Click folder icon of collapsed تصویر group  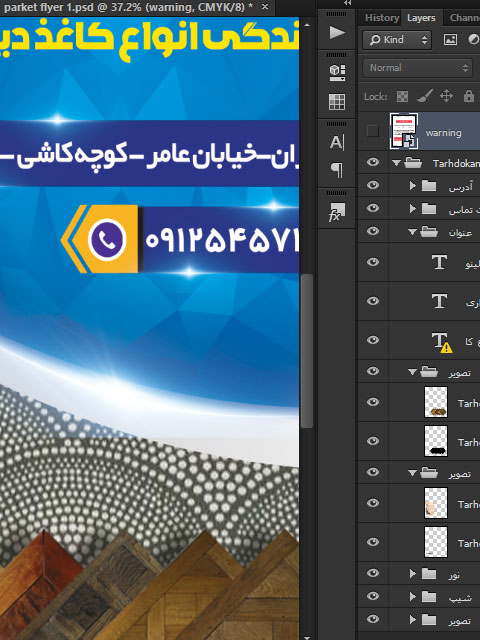tap(429, 620)
